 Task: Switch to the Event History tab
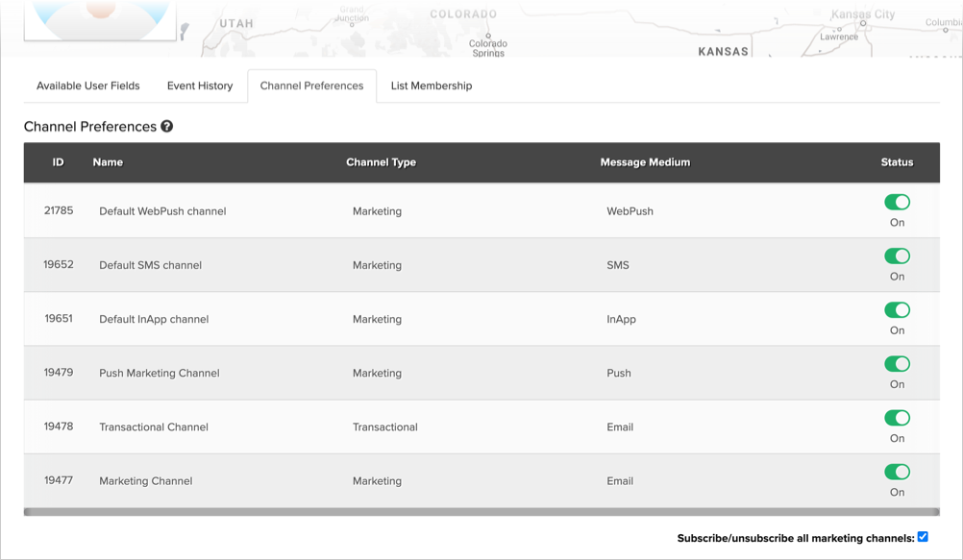coord(200,86)
